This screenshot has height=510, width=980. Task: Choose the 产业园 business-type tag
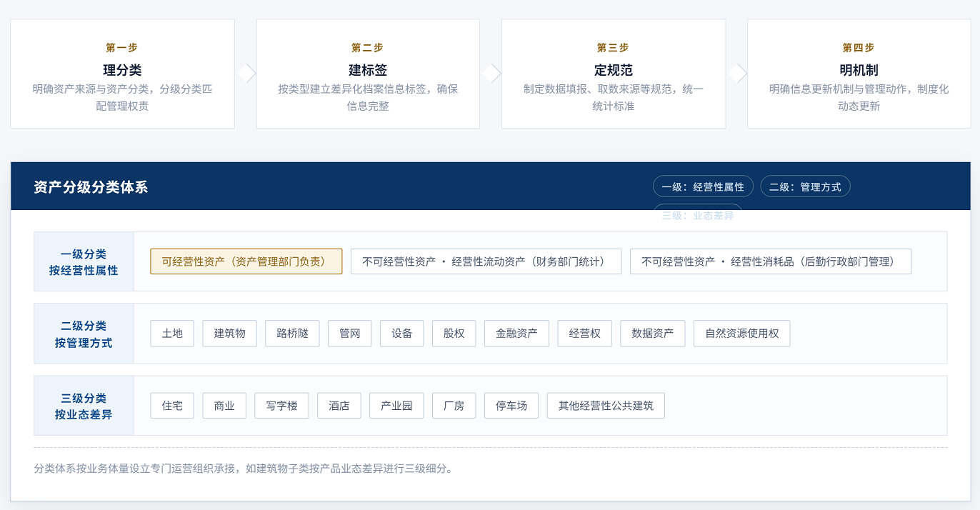coord(396,406)
